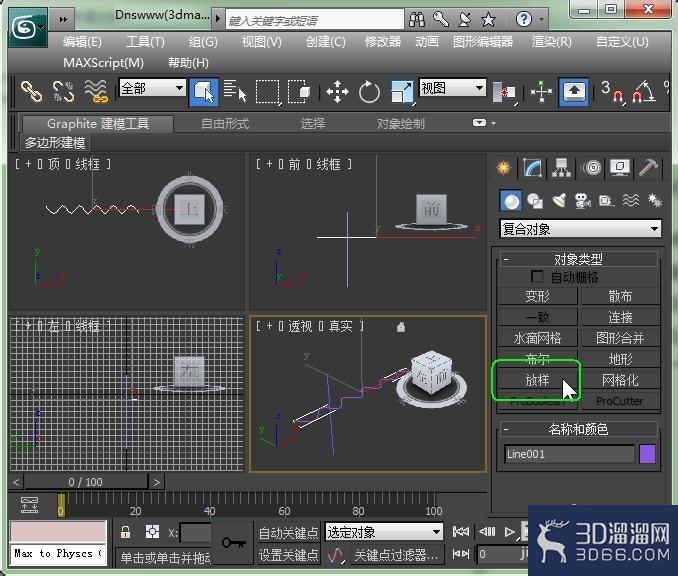Screen dimensions: 678x576
Task: Toggle 设置关键点 set key mode
Action: 288,555
